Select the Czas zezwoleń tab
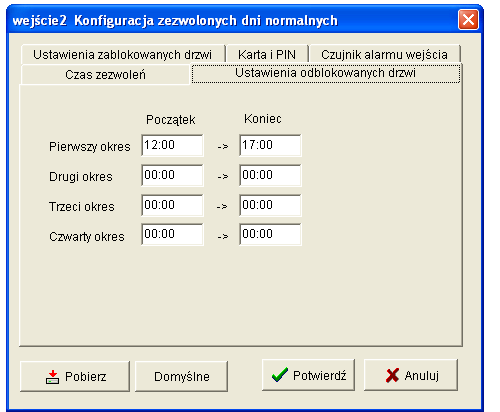Screen dimensions: 500x412 click(x=105, y=74)
